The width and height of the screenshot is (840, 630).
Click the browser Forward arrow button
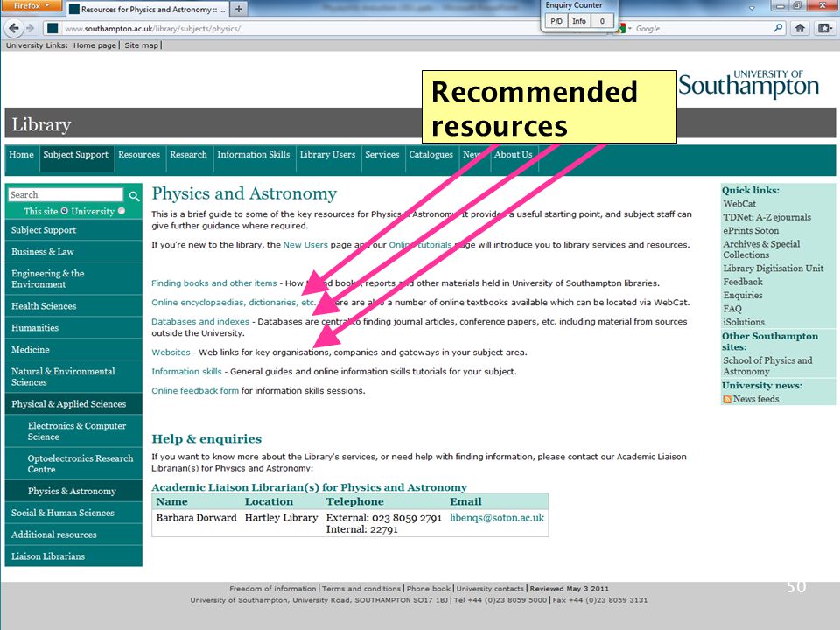[x=30, y=28]
